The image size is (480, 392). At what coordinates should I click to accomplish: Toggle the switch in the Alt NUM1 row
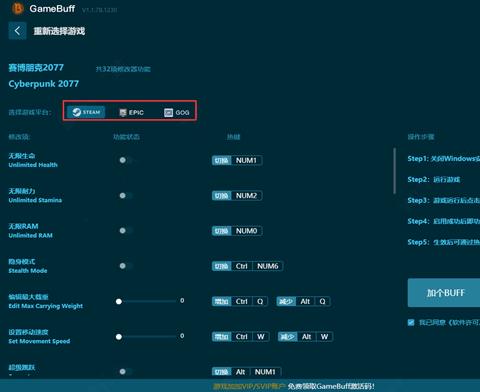click(x=126, y=371)
